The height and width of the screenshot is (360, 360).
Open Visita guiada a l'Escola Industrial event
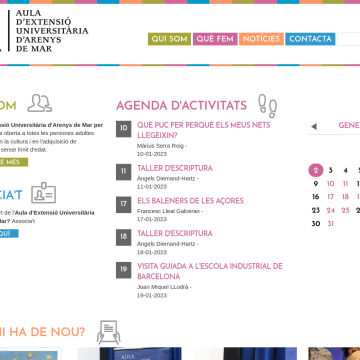pyautogui.click(x=210, y=271)
